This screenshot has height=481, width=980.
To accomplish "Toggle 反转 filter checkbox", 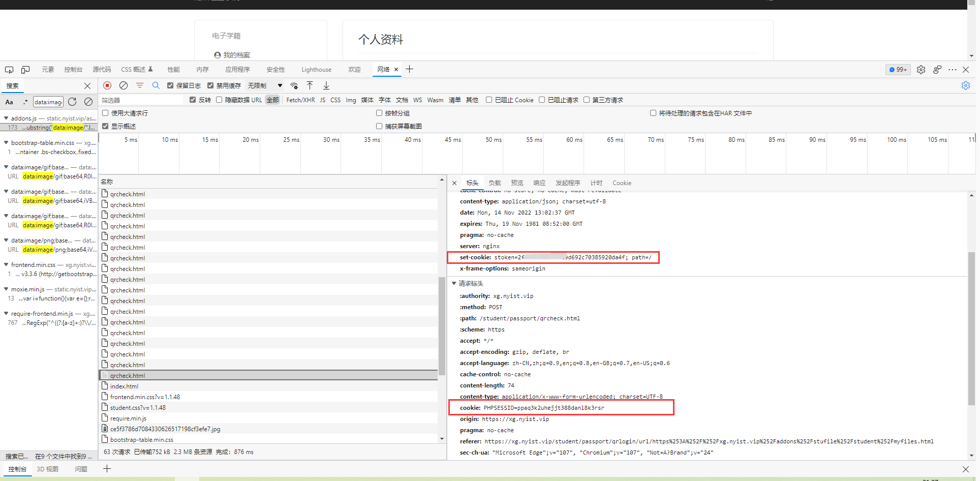I will point(193,100).
